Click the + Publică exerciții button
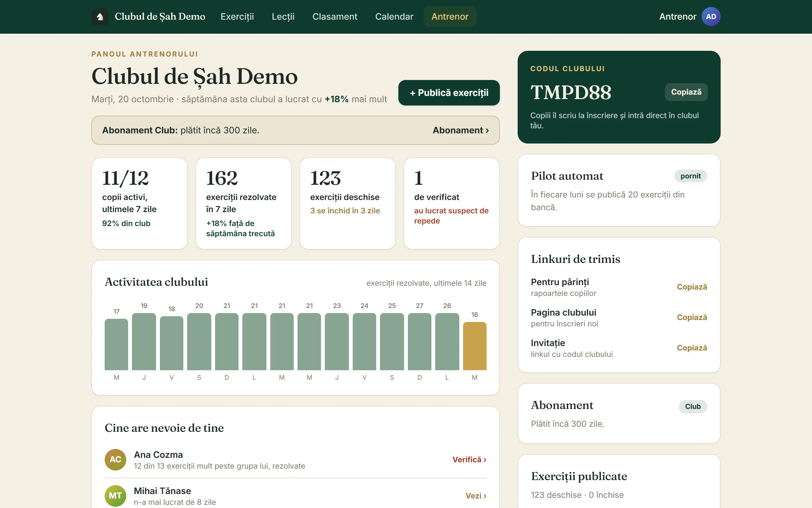Screen dimensions: 812x508 (x=449, y=93)
